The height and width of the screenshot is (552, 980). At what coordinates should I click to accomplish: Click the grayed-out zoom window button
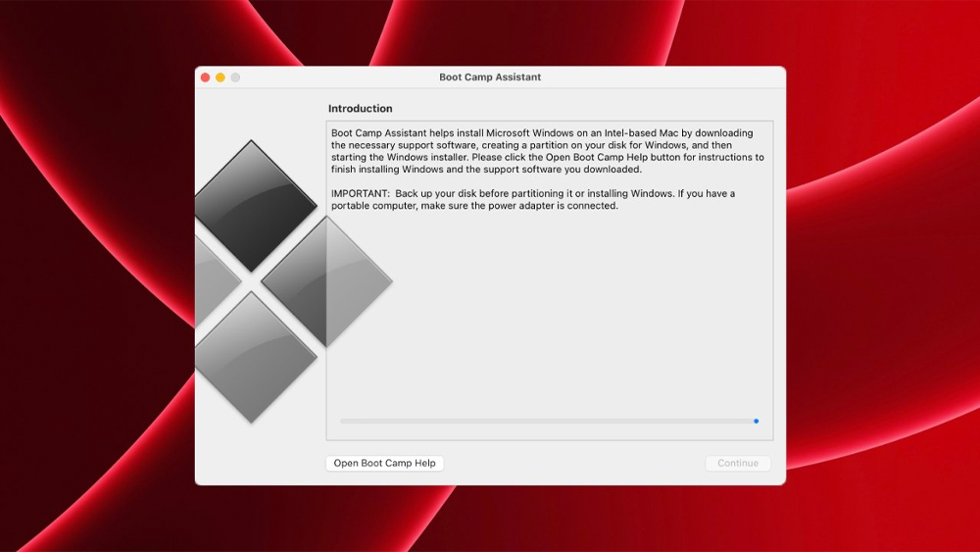pos(235,77)
